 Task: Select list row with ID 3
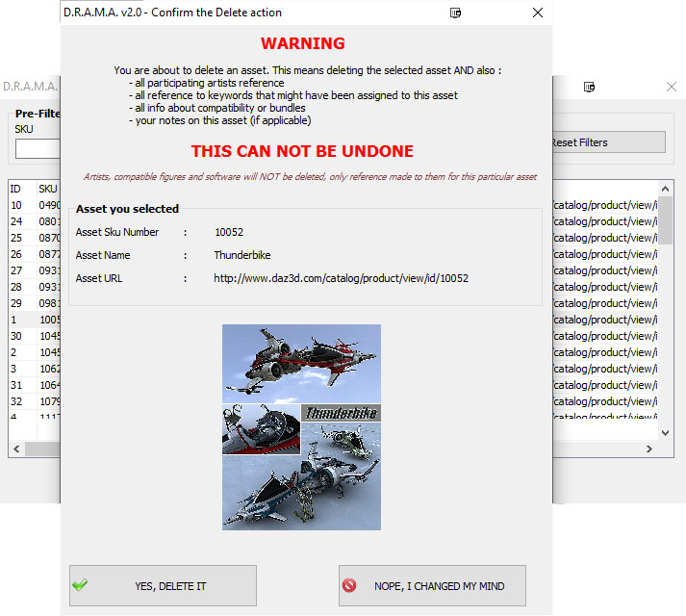35,369
